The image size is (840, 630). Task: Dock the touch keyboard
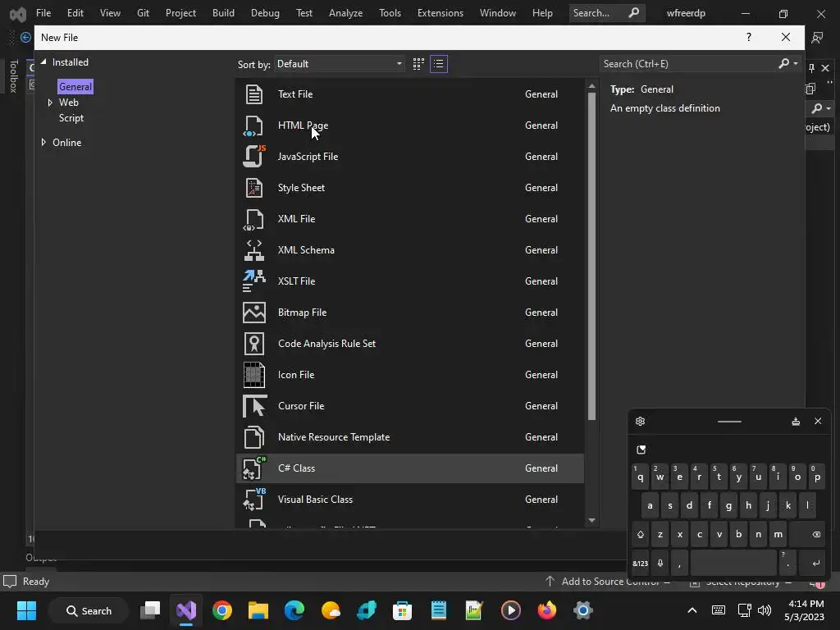[796, 421]
